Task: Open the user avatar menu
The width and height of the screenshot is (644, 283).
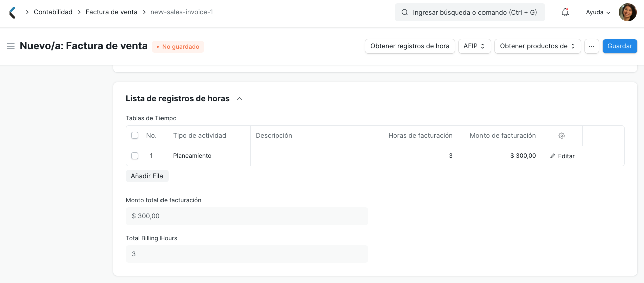Action: click(627, 12)
